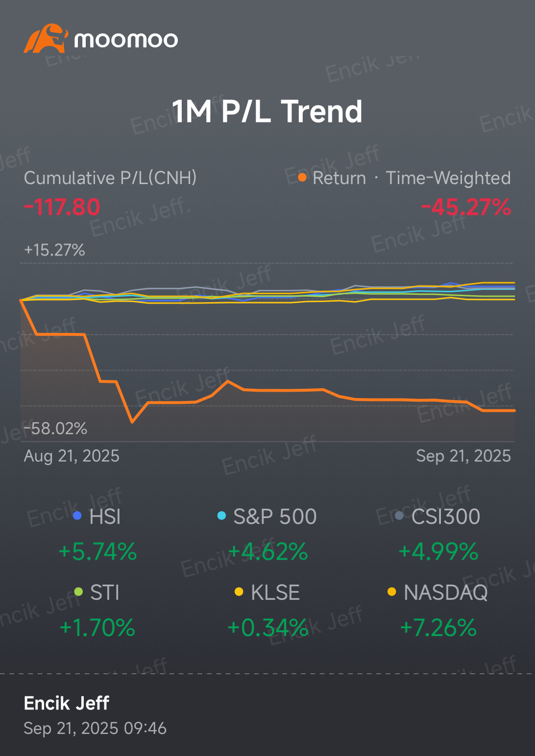Open the Encik Jeff username
The width and height of the screenshot is (535, 756).
tap(67, 703)
